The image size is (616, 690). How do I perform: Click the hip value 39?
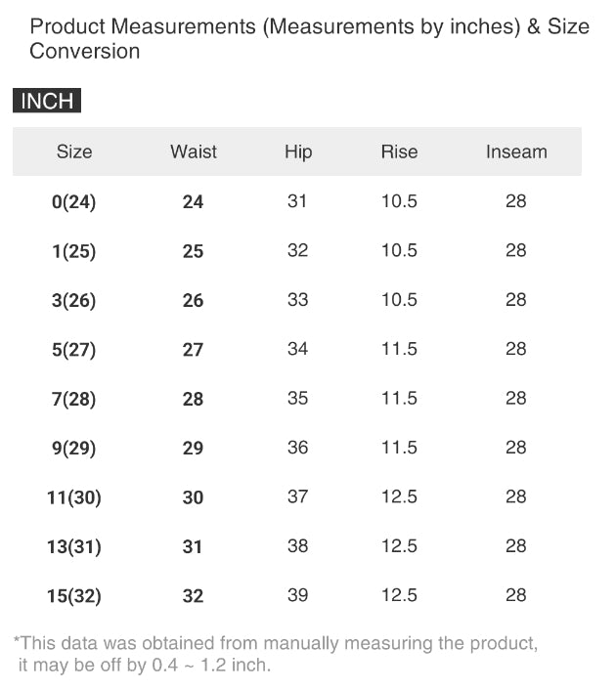click(298, 595)
